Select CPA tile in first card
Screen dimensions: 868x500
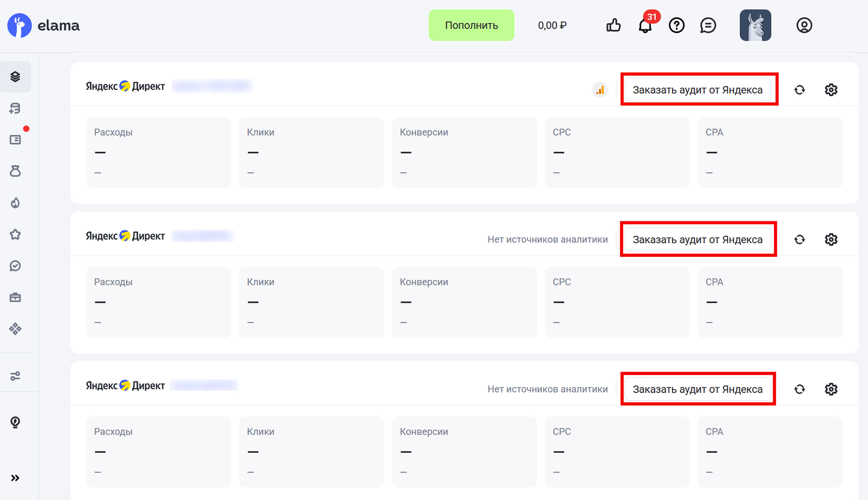point(770,153)
